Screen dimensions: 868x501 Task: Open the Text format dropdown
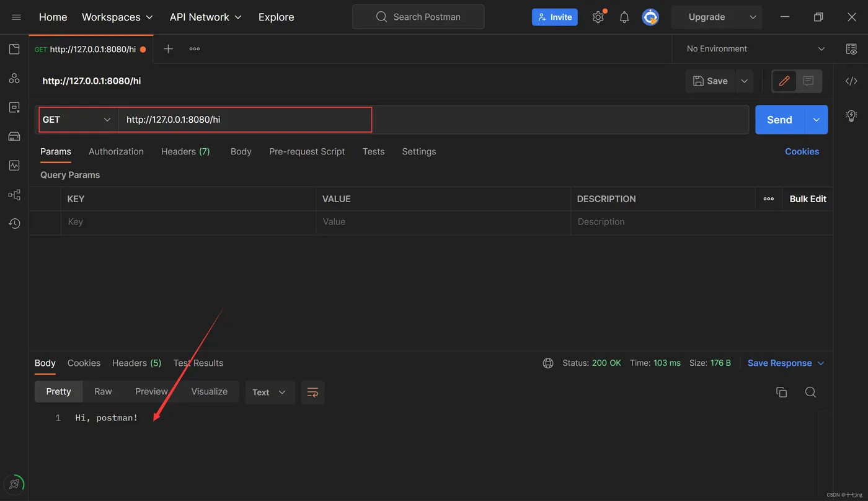coord(269,392)
